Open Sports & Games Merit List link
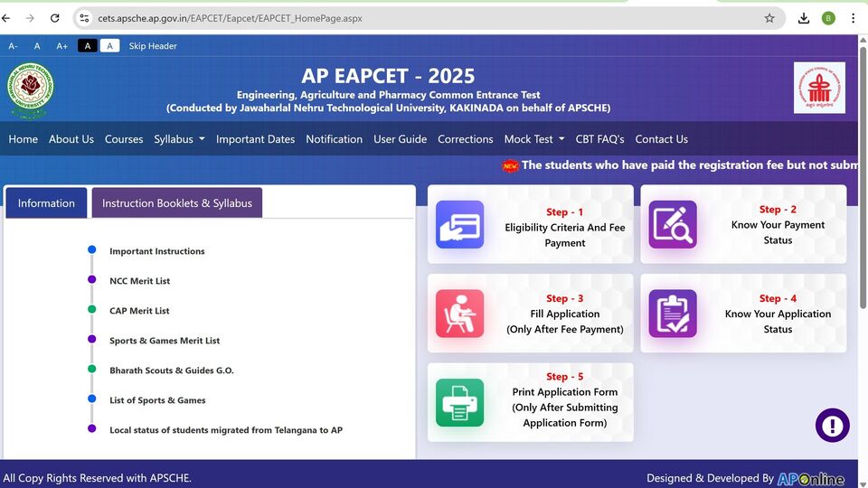The image size is (868, 488). [165, 341]
